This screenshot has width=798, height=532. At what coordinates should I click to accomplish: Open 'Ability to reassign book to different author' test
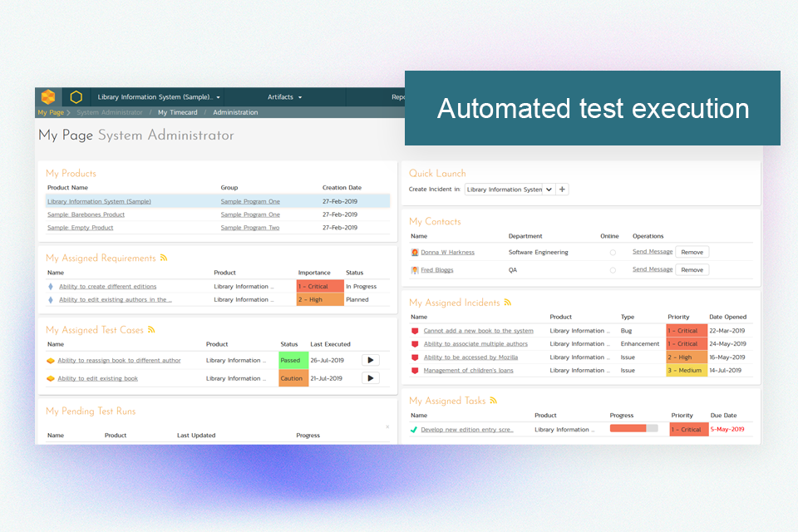point(119,361)
